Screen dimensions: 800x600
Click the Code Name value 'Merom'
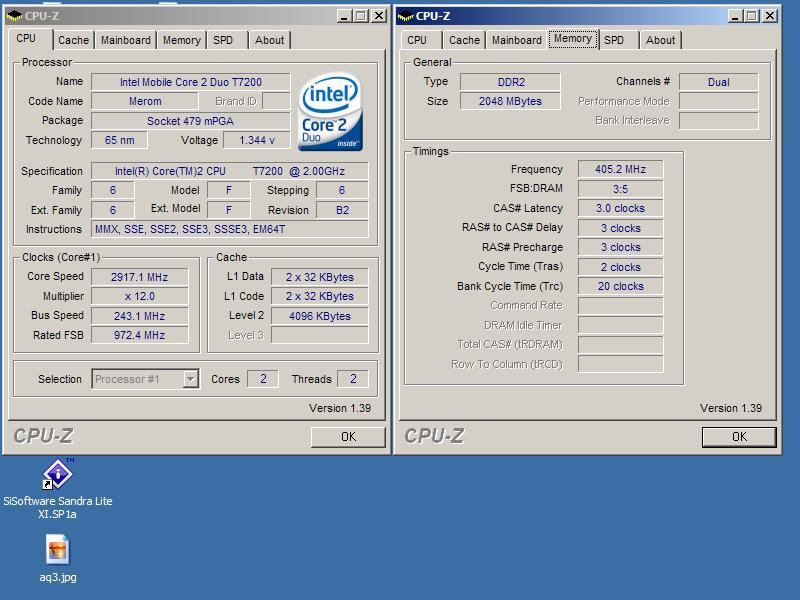point(145,101)
